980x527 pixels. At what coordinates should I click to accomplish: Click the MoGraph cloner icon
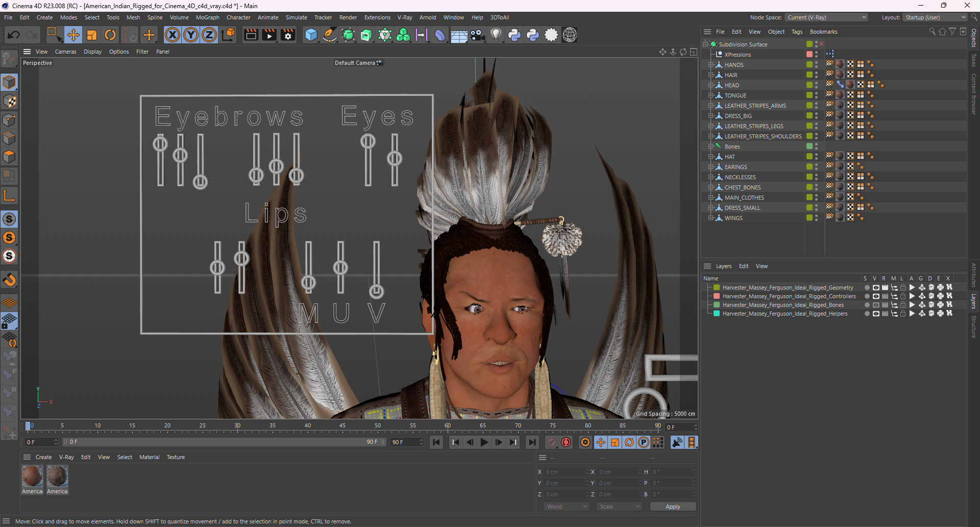[x=403, y=35]
